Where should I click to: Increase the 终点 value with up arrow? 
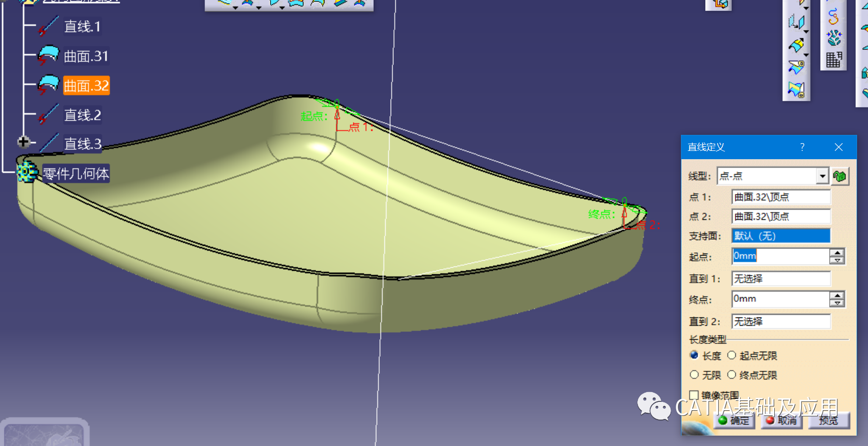tap(837, 296)
